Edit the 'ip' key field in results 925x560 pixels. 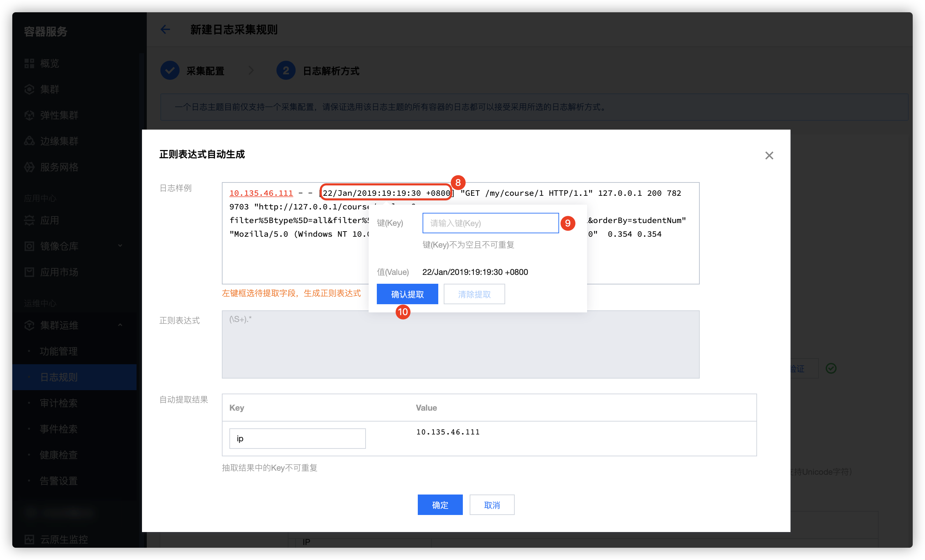(x=297, y=439)
